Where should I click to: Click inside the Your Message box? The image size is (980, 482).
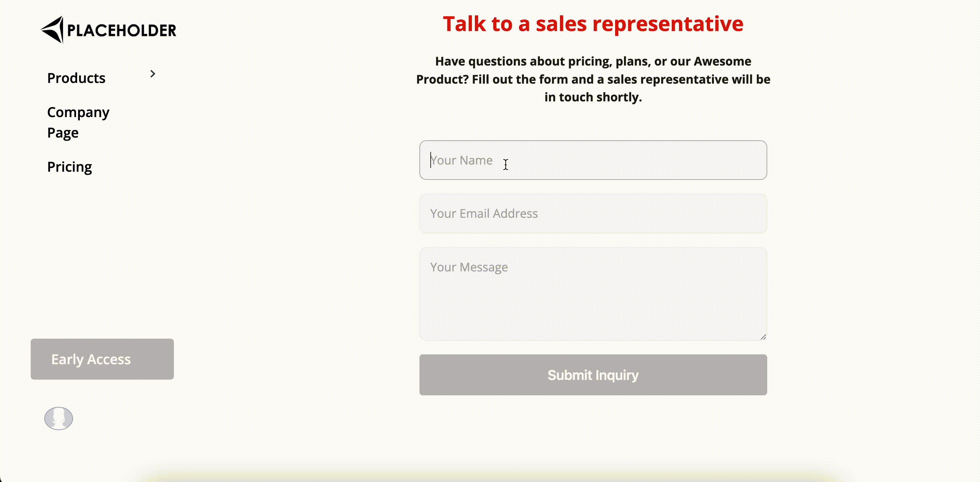[593, 293]
